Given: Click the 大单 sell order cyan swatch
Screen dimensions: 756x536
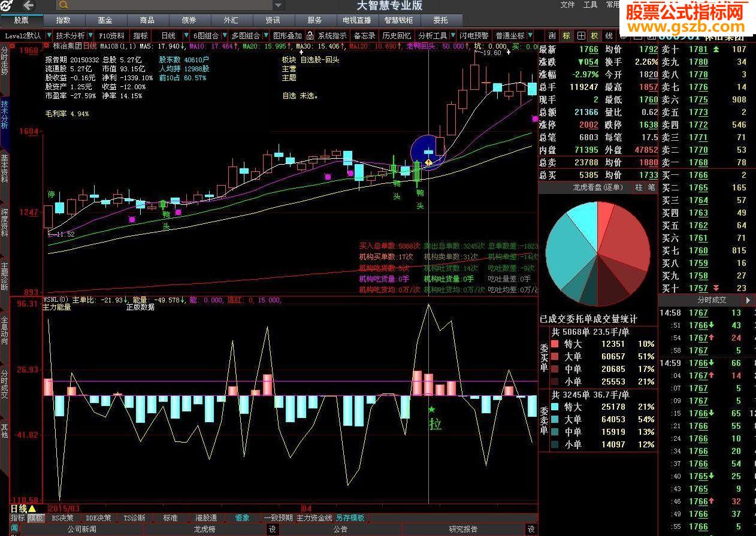Looking at the screenshot, I should pyautogui.click(x=555, y=419).
